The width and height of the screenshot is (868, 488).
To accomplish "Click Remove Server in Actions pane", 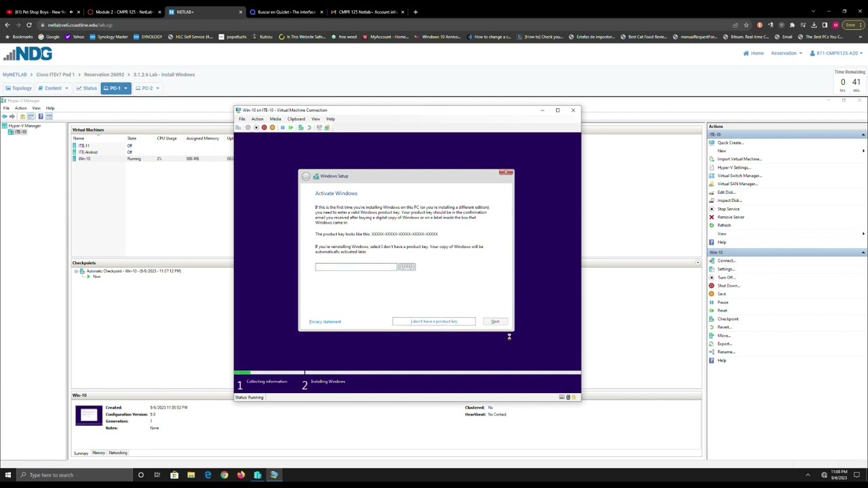I will [731, 217].
